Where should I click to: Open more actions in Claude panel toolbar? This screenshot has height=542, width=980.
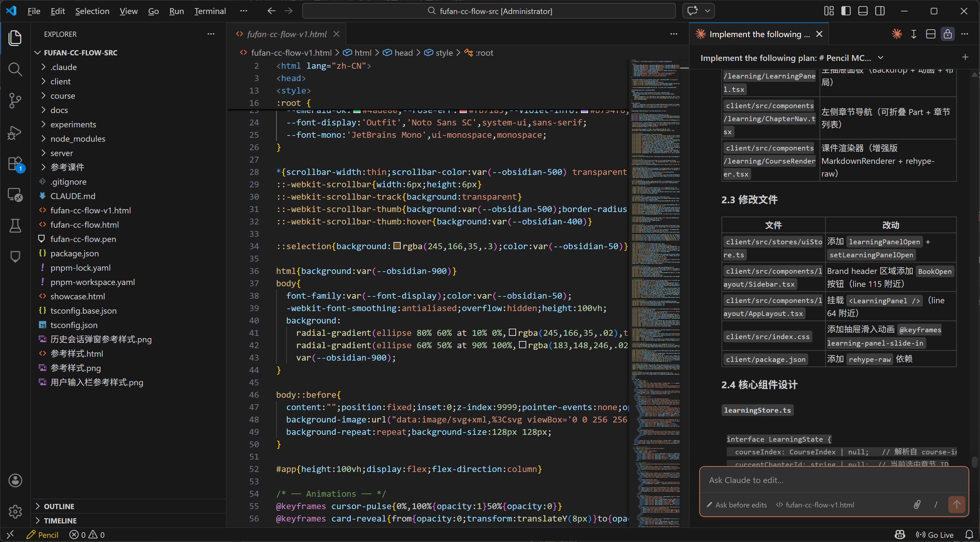965,34
